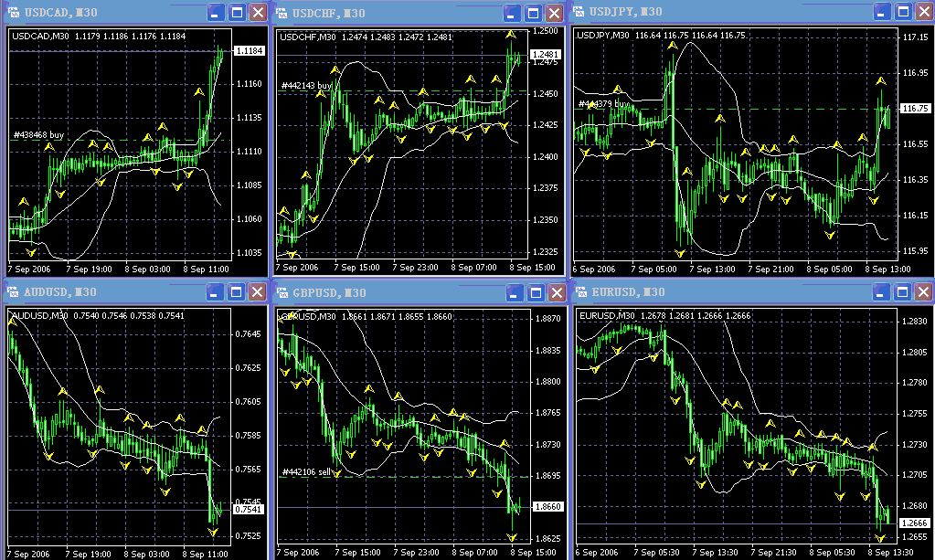Close the USDJPY chart window
935x560 pixels.
[x=925, y=11]
